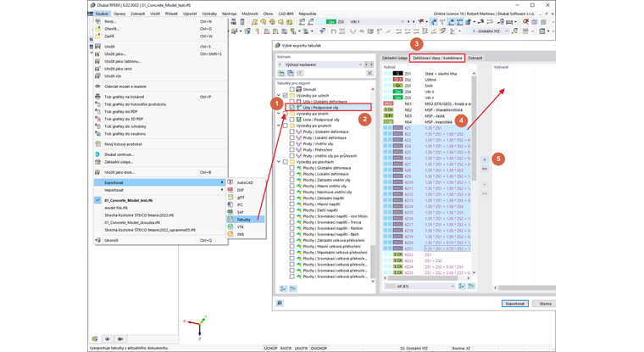The width and height of the screenshot is (644, 352).
Task: Check the Shrnutí checkbox
Action: pyautogui.click(x=292, y=89)
